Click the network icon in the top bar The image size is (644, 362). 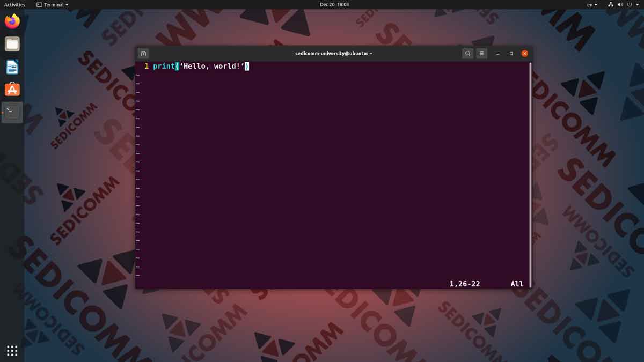tap(610, 4)
